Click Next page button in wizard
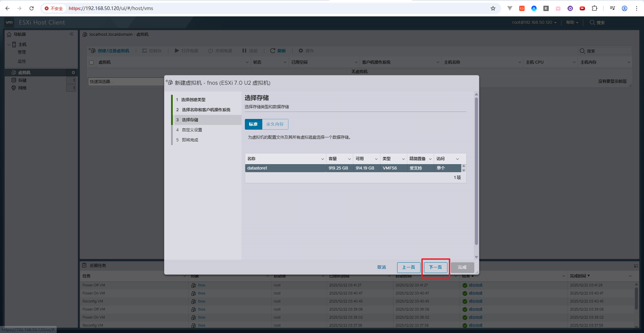The image size is (644, 333). click(435, 267)
